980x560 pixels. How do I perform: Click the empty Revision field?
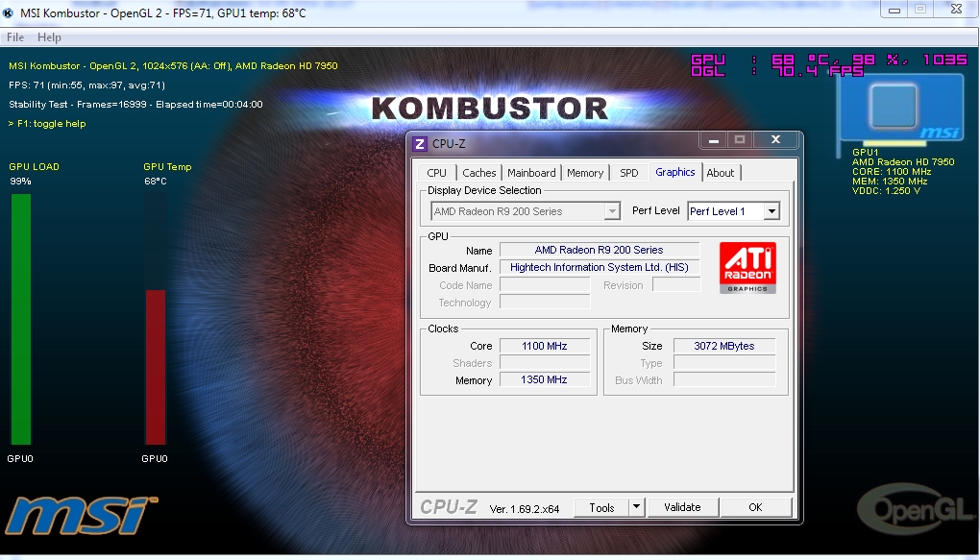[x=676, y=285]
